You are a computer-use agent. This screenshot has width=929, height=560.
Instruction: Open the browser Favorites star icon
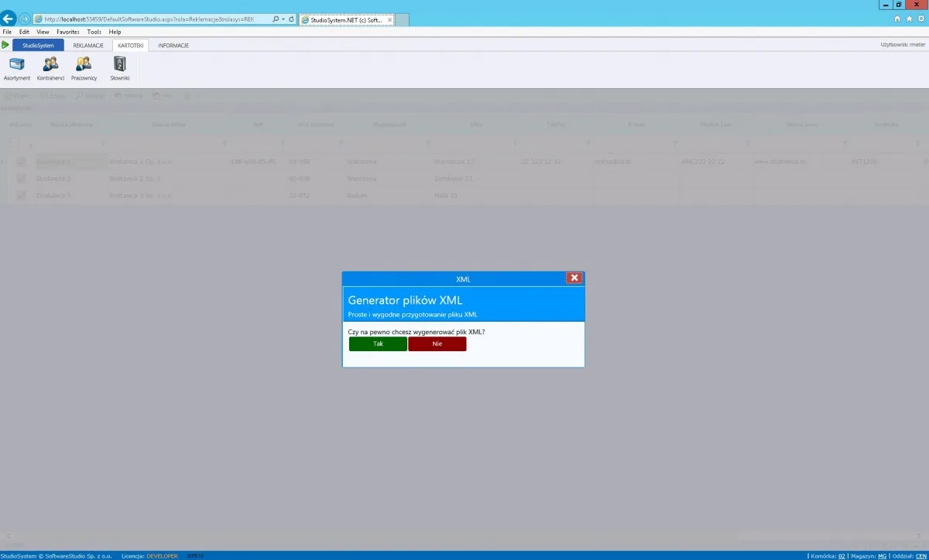(910, 19)
